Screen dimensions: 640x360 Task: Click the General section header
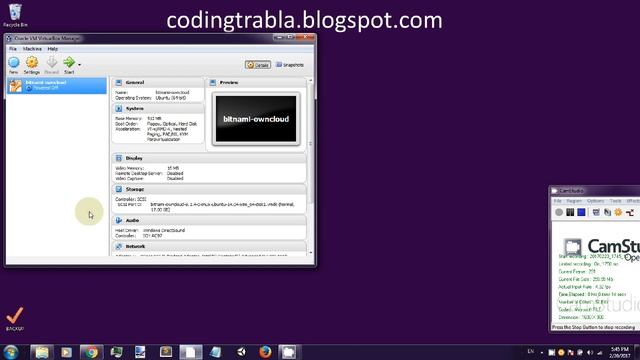tap(158, 82)
